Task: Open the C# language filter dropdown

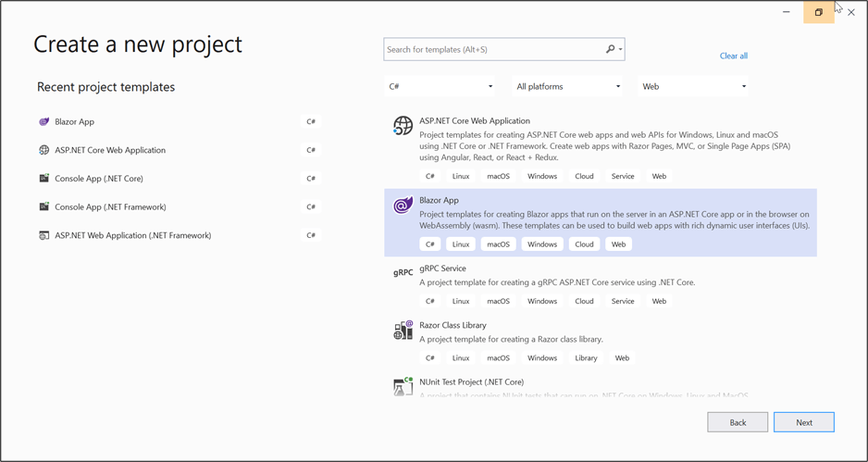Action: (x=440, y=86)
